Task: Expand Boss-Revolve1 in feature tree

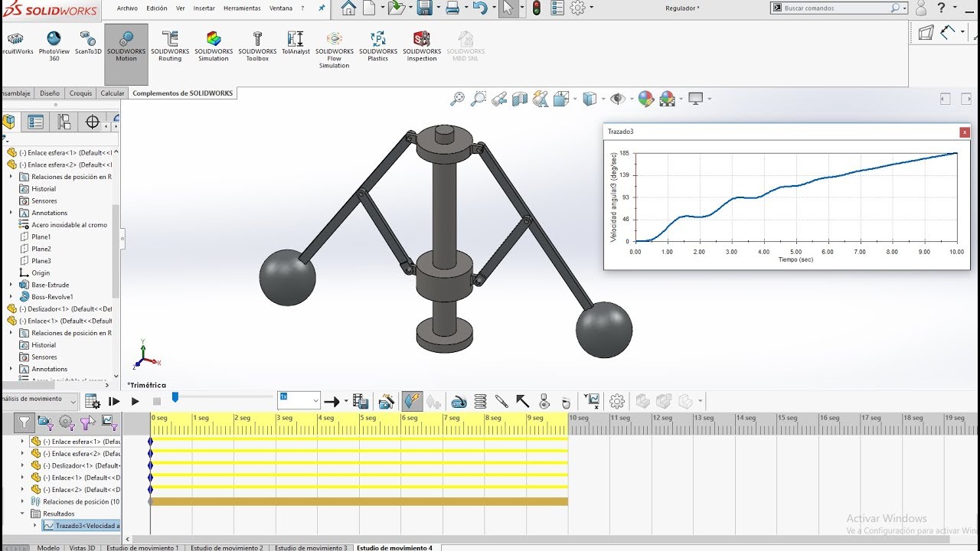Action: pyautogui.click(x=11, y=297)
